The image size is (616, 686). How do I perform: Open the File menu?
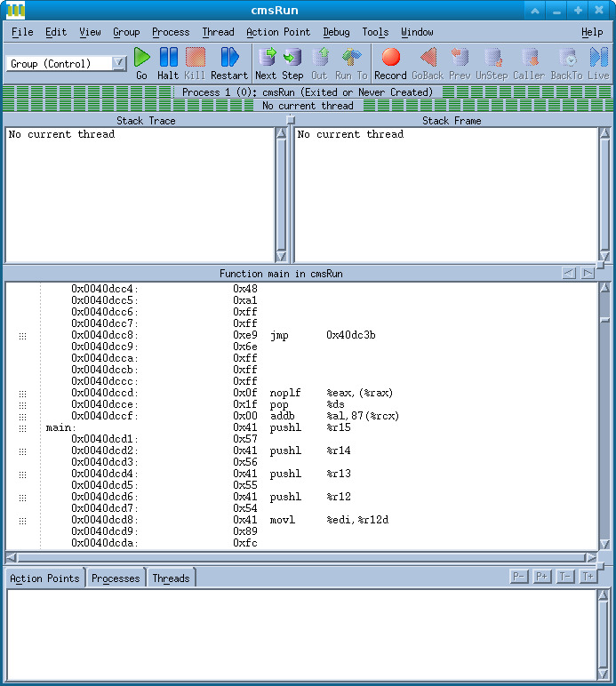coord(22,32)
